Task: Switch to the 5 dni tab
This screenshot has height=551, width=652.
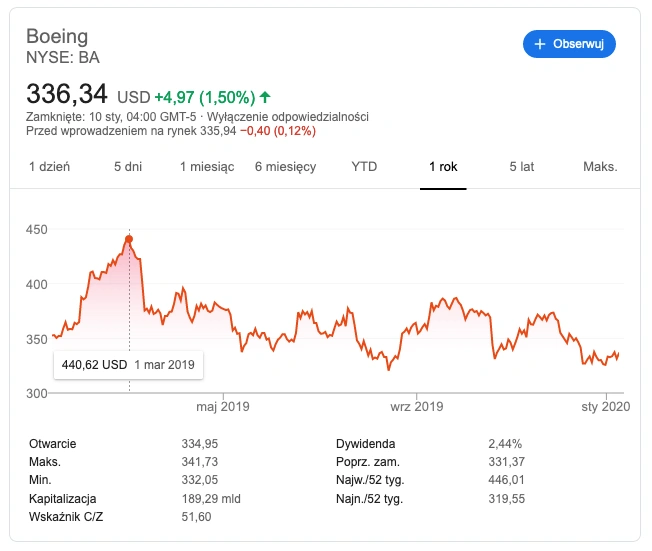Action: [128, 167]
